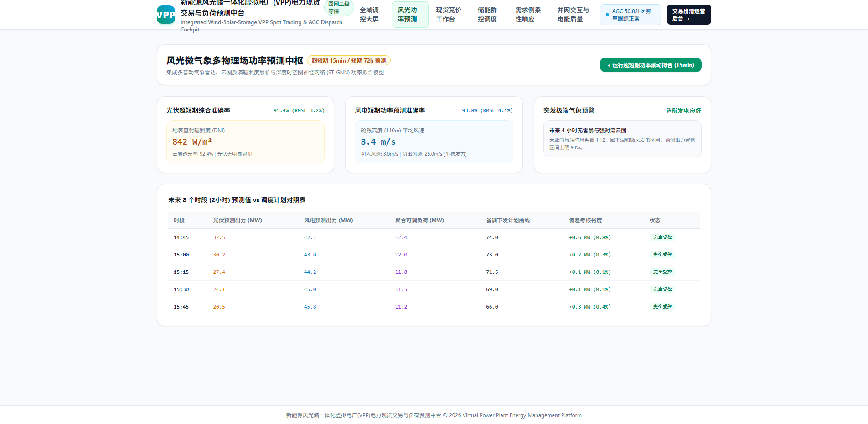This screenshot has width=868, height=424.
Task: Click the 省调下发计划曲线 column header
Action: click(x=508, y=220)
